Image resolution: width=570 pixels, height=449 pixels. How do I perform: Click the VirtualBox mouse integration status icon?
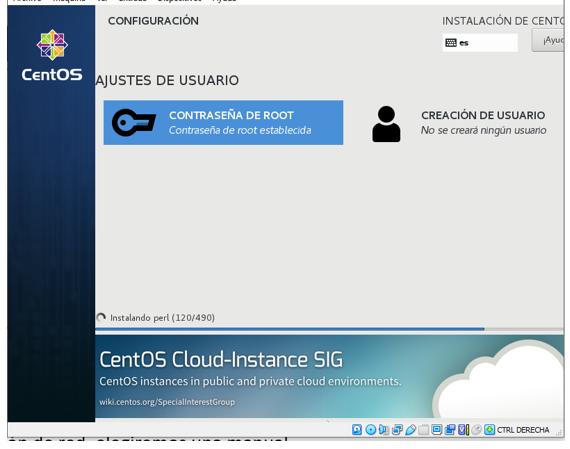tap(476, 430)
